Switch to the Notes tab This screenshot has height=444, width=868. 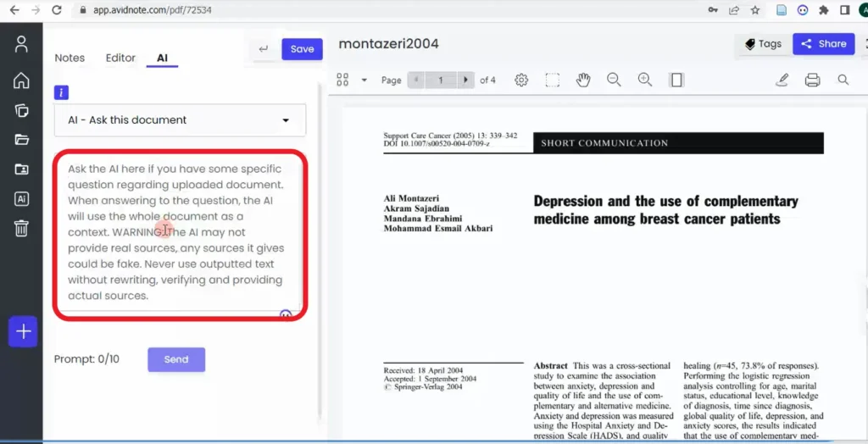(x=70, y=58)
